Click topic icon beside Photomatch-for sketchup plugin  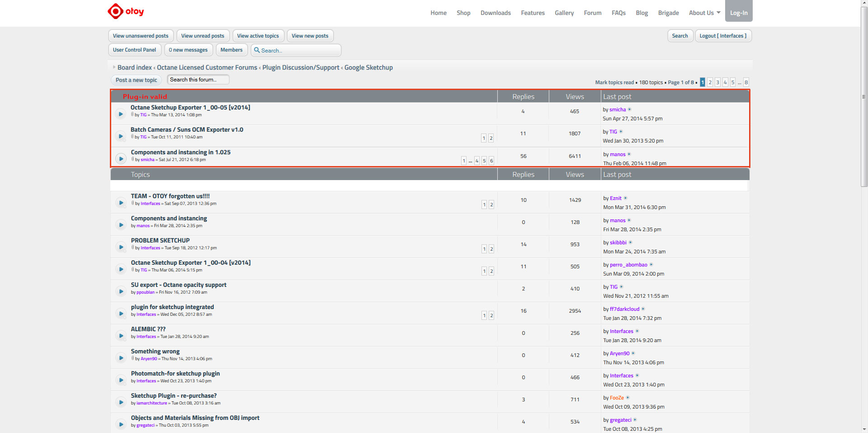click(x=121, y=380)
